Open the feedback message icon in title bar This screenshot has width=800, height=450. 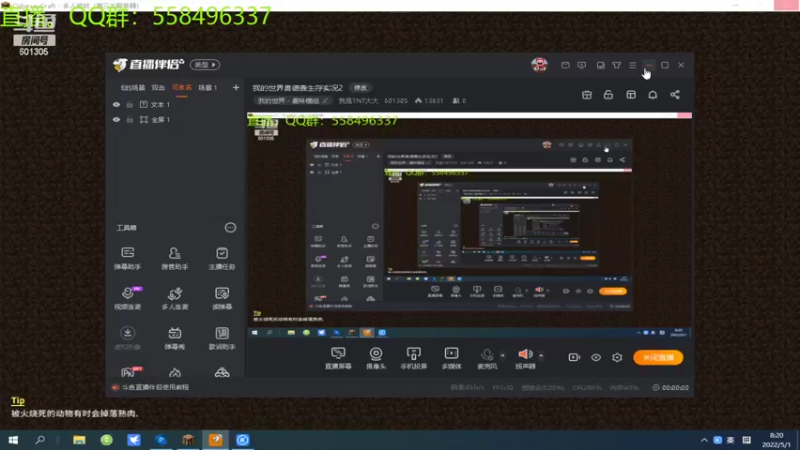pos(582,65)
